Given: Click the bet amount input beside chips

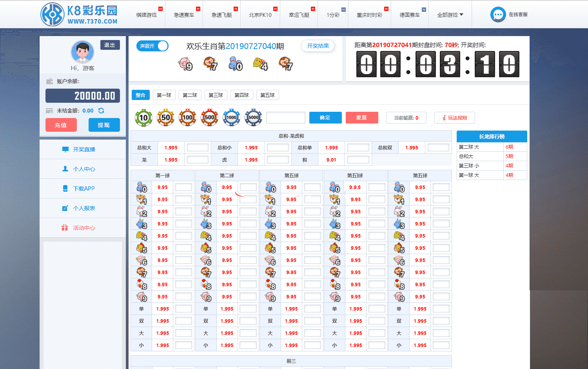Looking at the screenshot, I should click(285, 118).
